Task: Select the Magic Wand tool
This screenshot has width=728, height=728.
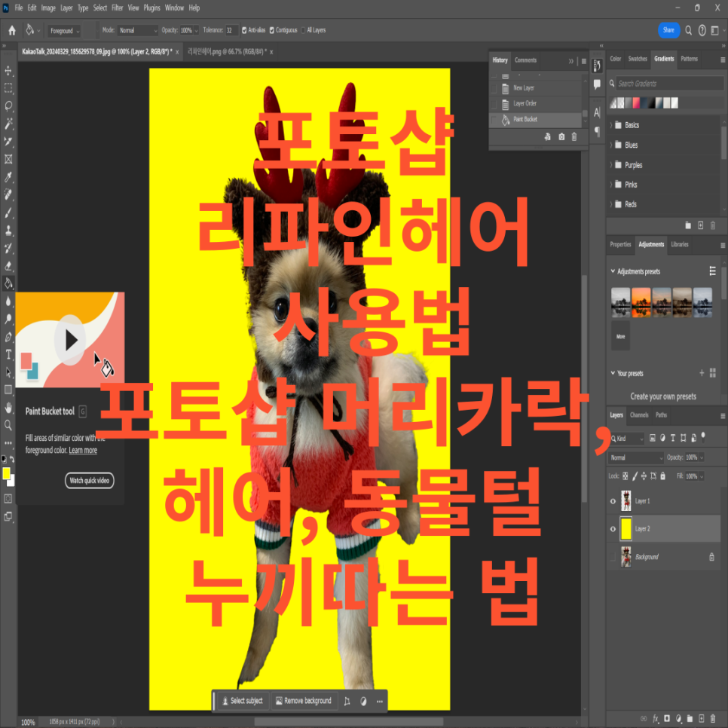Action: pyautogui.click(x=8, y=124)
